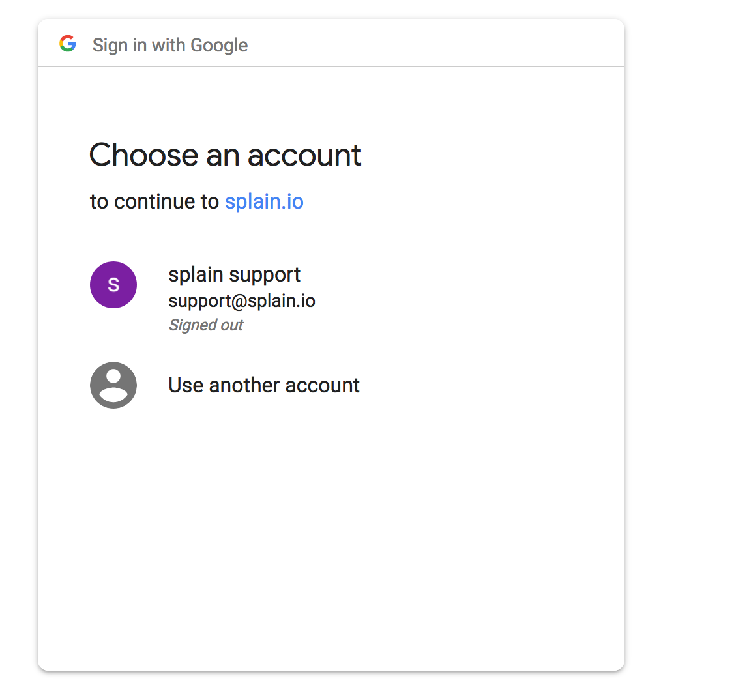
Task: Click the Google "G" logo
Action: 68,44
